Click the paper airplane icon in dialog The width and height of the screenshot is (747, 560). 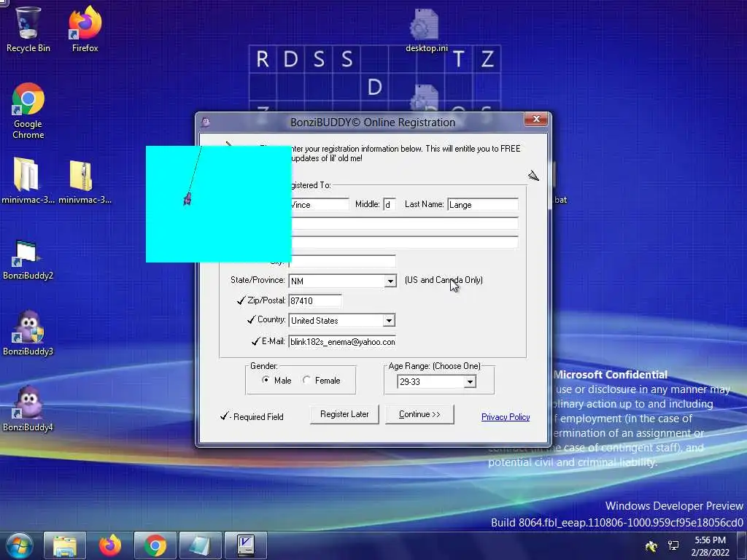533,176
